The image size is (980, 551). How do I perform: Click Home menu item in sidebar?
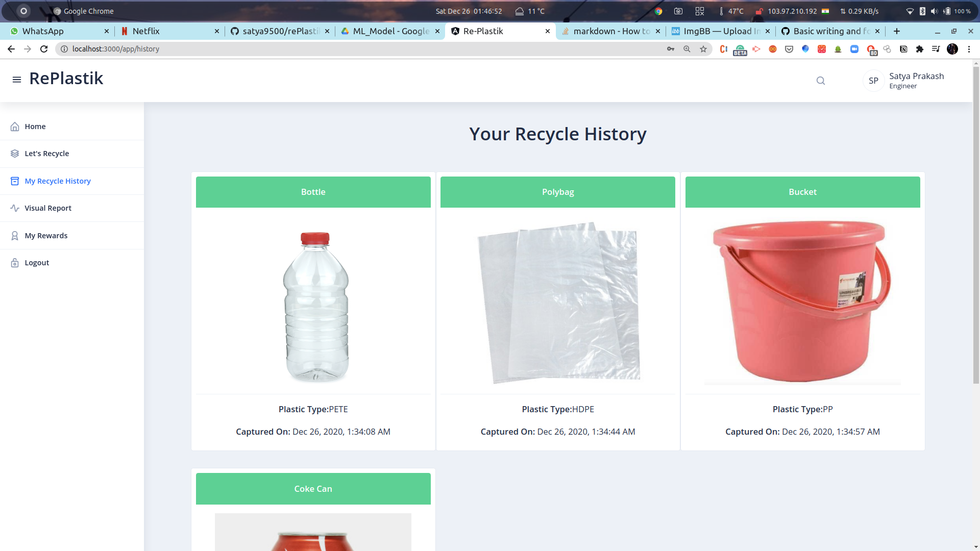[x=35, y=127]
